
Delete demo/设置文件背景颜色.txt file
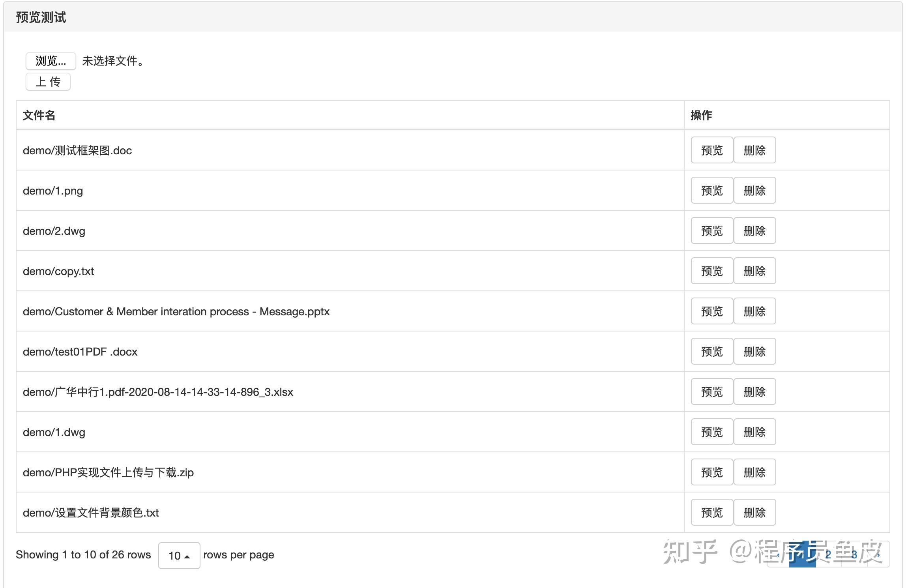click(x=754, y=513)
